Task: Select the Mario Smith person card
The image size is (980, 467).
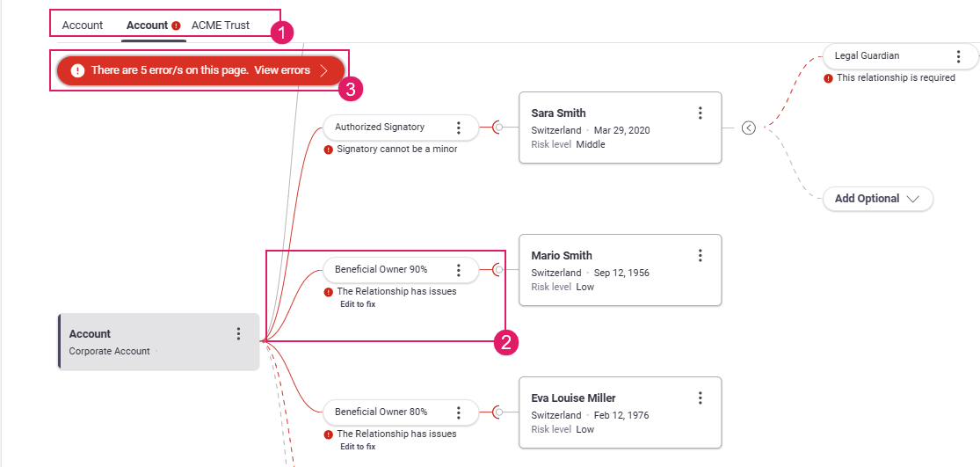Action: pyautogui.click(x=620, y=270)
